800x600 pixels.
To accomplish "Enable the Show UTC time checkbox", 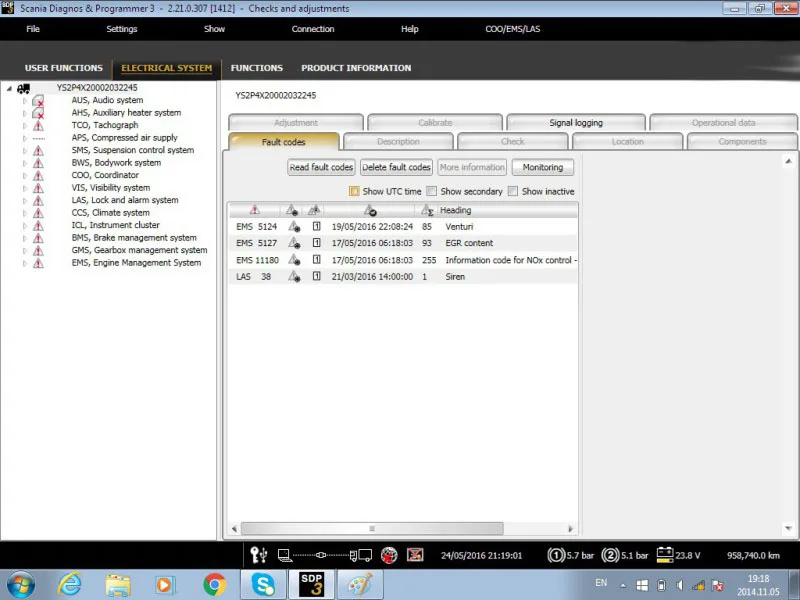I will [x=354, y=191].
